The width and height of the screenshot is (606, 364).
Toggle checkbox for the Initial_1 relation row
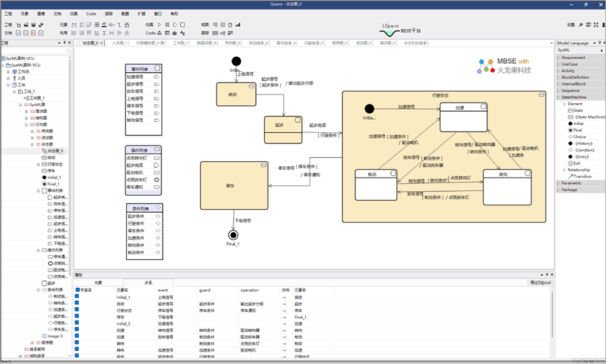(77, 297)
